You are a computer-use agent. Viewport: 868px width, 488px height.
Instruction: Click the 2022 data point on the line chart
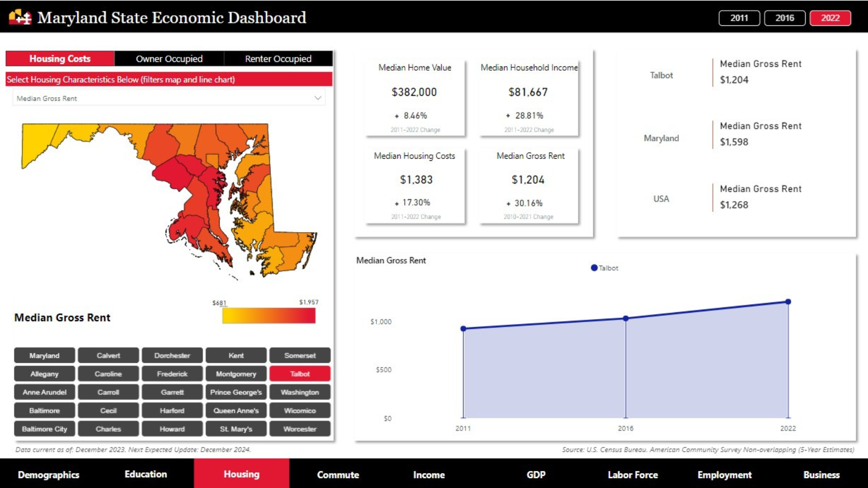point(788,301)
